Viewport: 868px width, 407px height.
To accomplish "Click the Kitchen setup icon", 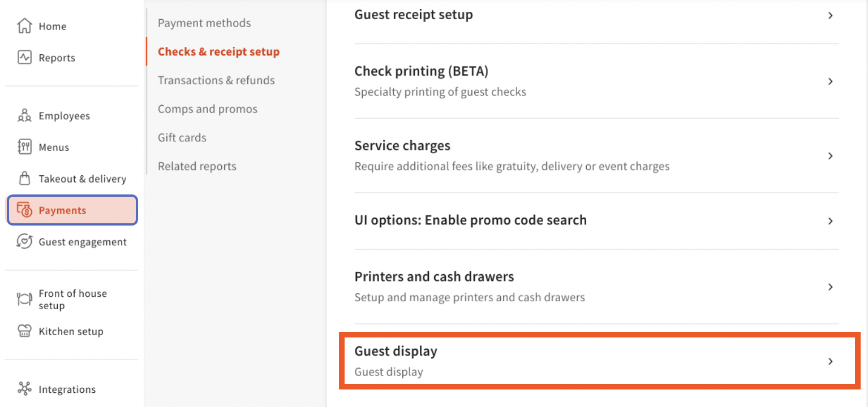I will coord(24,331).
